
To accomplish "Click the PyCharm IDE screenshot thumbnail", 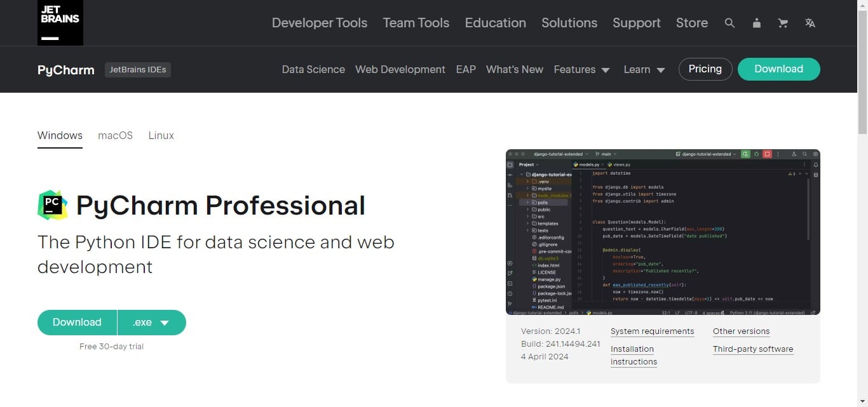I will (x=662, y=232).
